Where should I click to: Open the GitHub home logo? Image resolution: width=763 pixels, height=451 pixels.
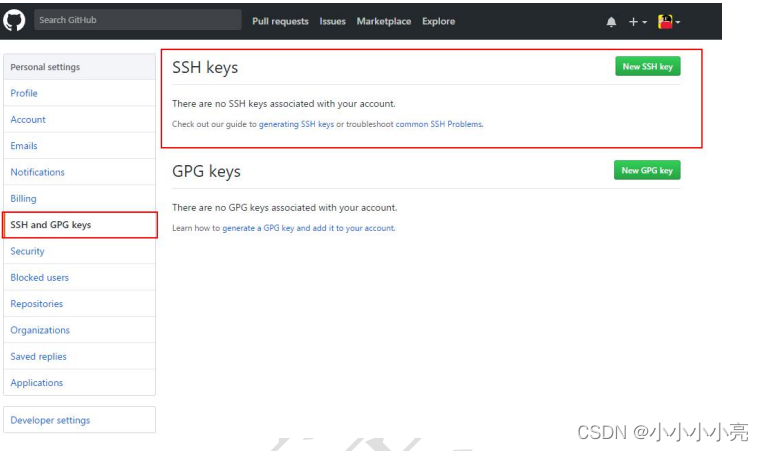14,21
